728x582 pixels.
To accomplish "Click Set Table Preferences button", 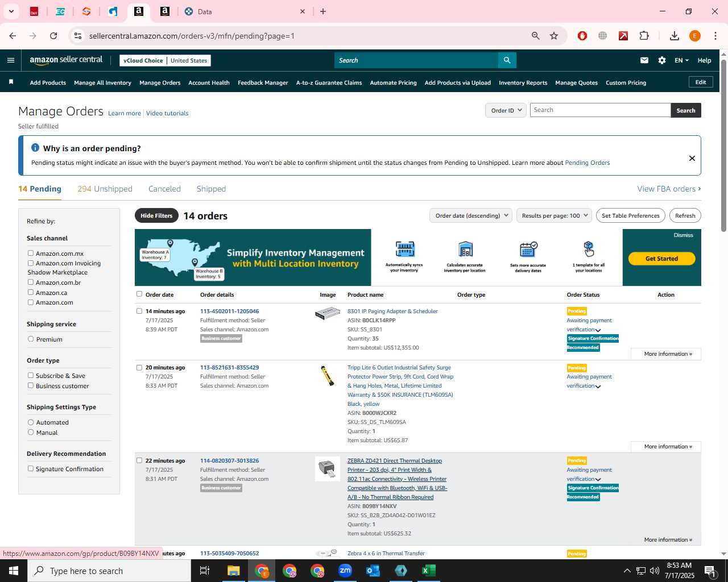I will coord(631,215).
